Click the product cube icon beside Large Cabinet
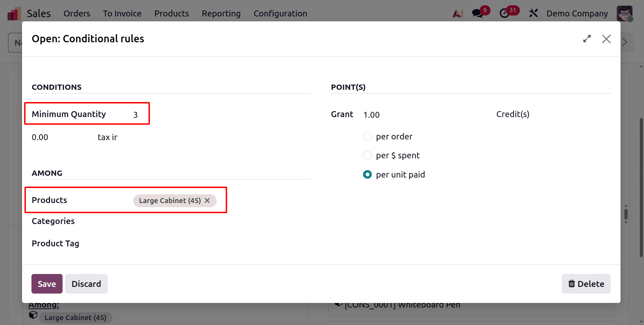The image size is (644, 325). [33, 315]
